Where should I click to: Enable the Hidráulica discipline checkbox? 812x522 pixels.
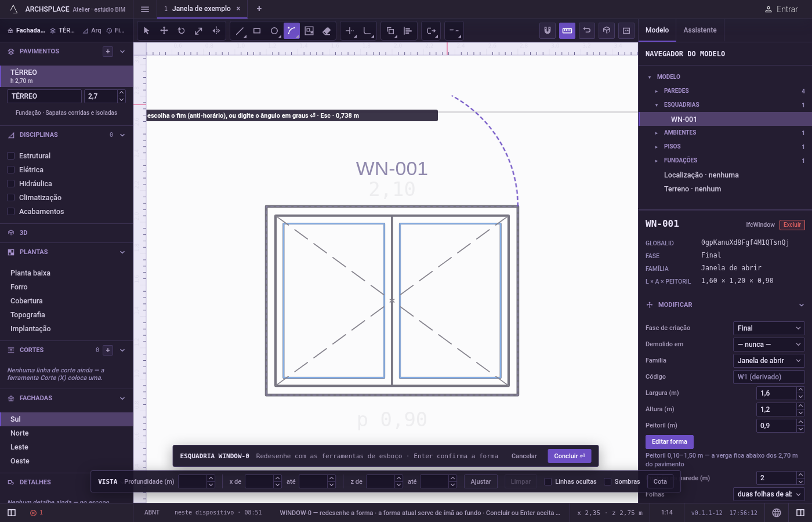(10, 184)
